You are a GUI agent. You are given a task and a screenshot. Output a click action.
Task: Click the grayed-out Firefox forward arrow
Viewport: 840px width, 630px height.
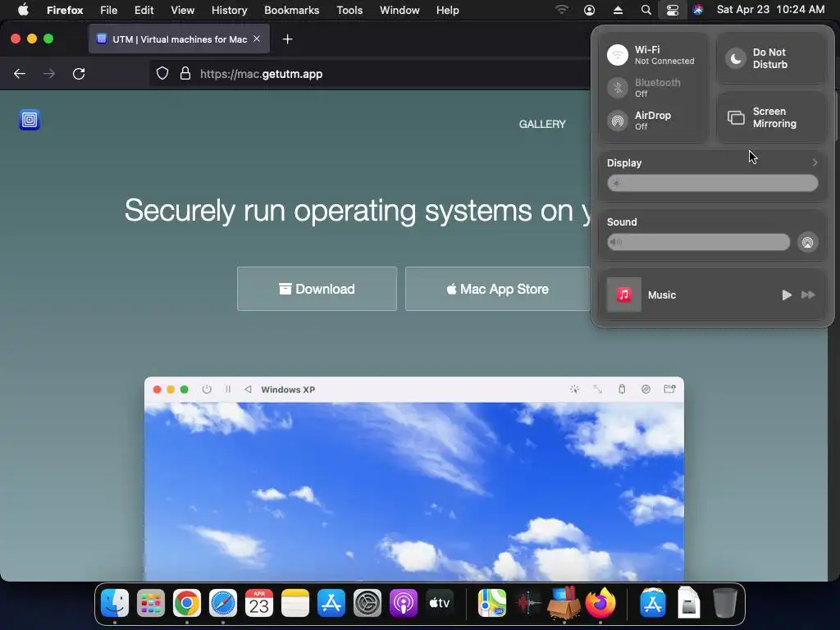(49, 74)
